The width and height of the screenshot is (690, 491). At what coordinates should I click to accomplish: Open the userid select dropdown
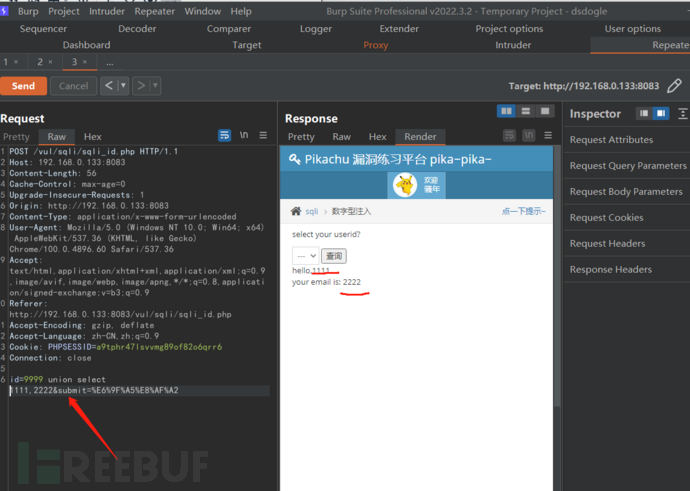[305, 256]
